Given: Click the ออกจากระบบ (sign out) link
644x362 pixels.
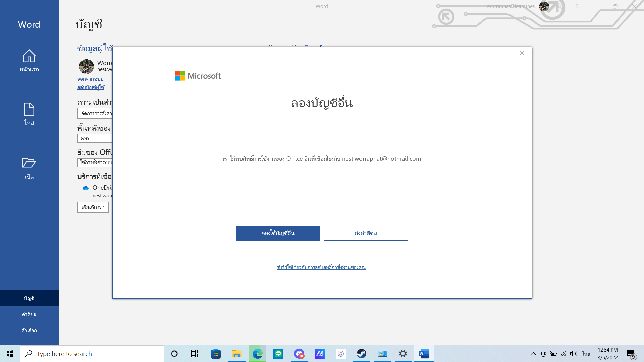Looking at the screenshot, I should (90, 79).
